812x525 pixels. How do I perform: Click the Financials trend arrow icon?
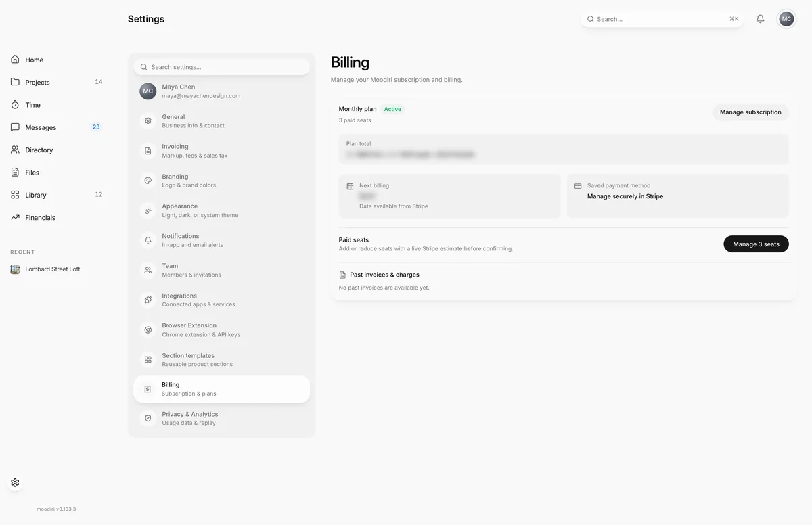15,217
